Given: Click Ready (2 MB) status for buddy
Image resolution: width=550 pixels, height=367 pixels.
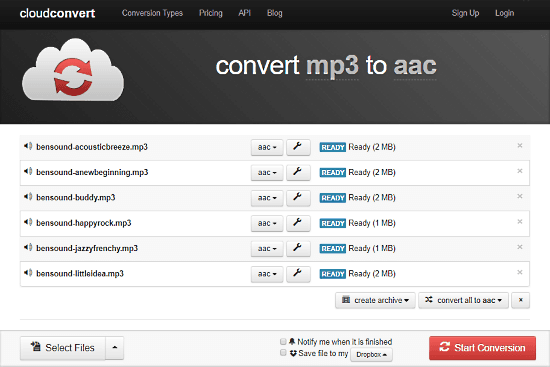Looking at the screenshot, I should (372, 198).
